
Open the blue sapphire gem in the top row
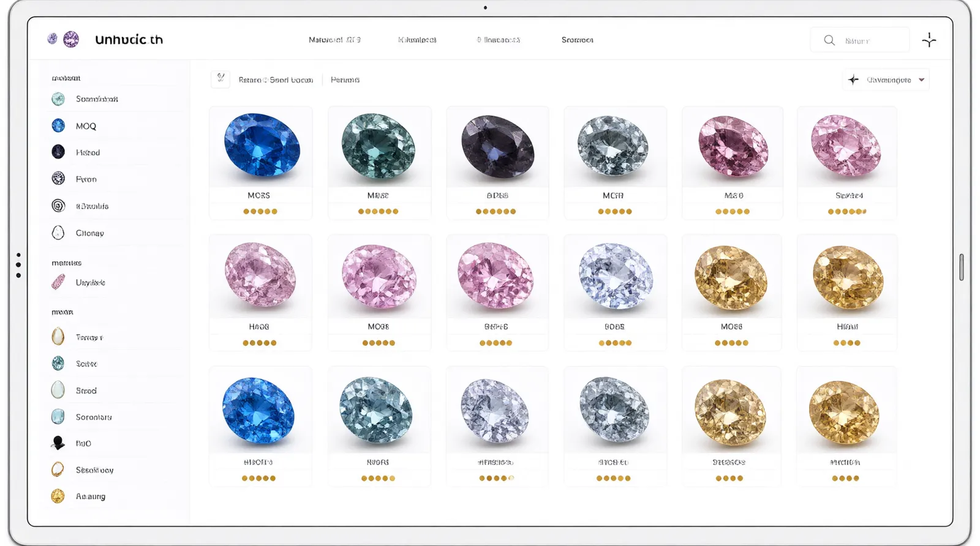click(261, 147)
